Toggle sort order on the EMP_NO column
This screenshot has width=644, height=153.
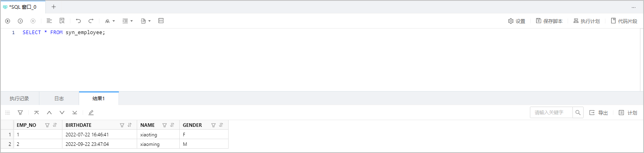coord(55,125)
